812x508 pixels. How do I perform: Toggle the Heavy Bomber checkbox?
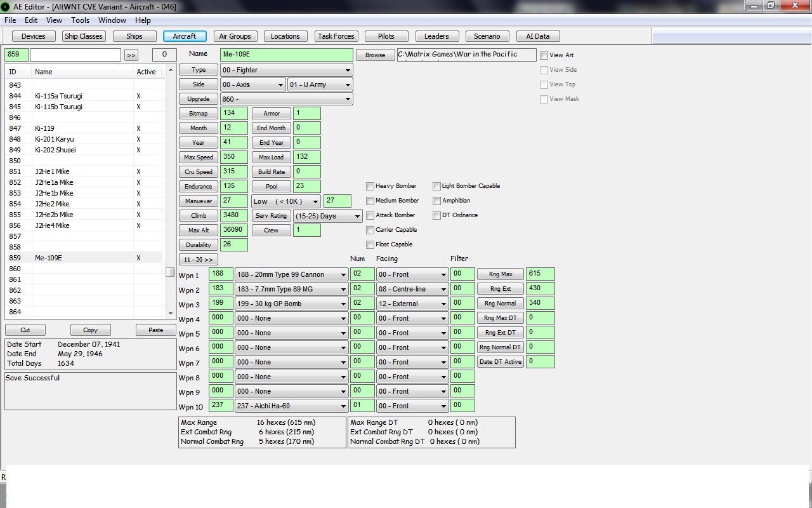point(370,186)
